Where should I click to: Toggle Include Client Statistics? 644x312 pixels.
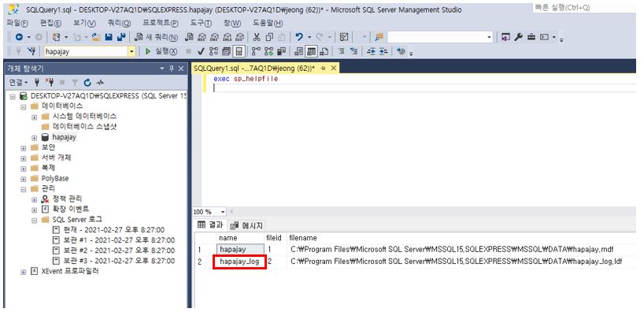pos(281,51)
